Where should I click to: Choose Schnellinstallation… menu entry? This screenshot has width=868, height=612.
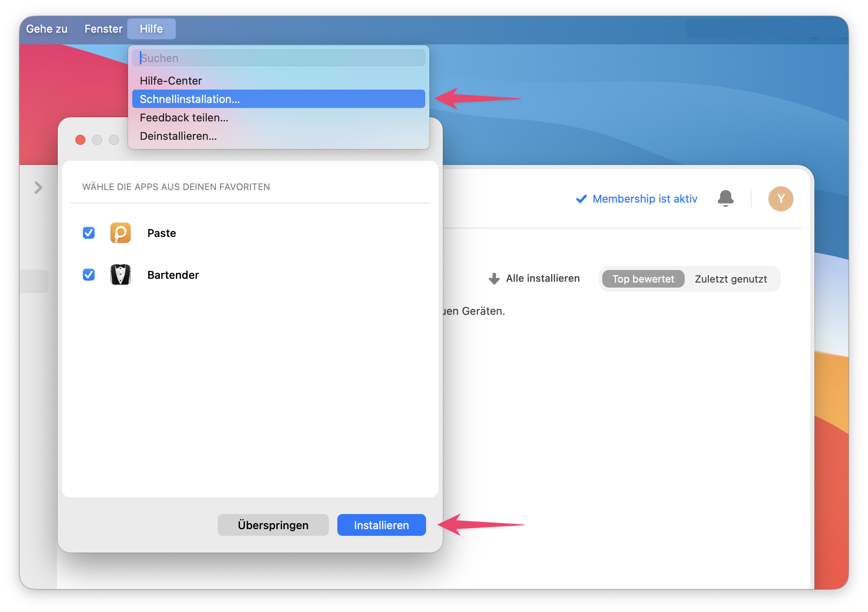279,99
